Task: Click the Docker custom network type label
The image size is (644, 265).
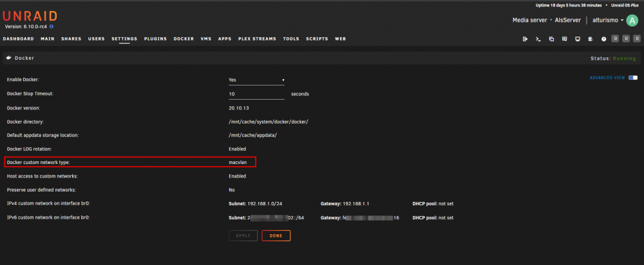Action: click(39, 163)
